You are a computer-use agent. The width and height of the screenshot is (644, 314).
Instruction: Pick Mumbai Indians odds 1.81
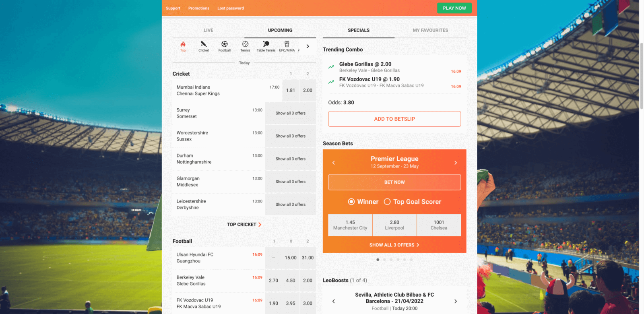coord(291,90)
